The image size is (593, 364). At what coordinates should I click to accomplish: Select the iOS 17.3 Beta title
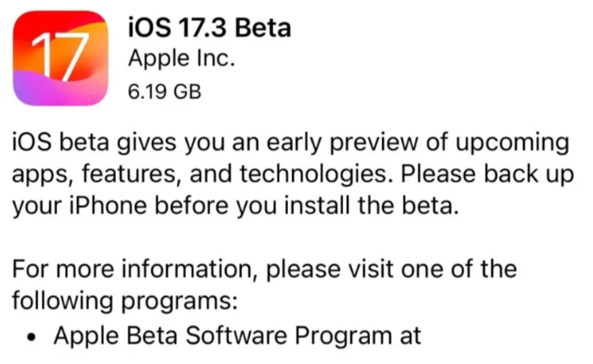[208, 28]
